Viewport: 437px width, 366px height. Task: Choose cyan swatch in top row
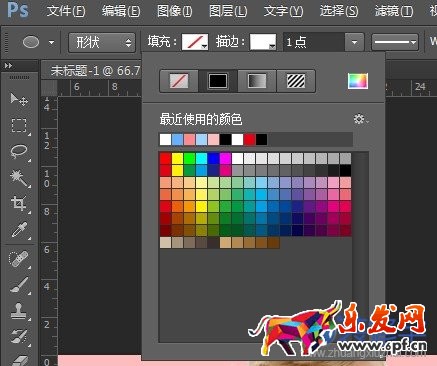[201, 159]
